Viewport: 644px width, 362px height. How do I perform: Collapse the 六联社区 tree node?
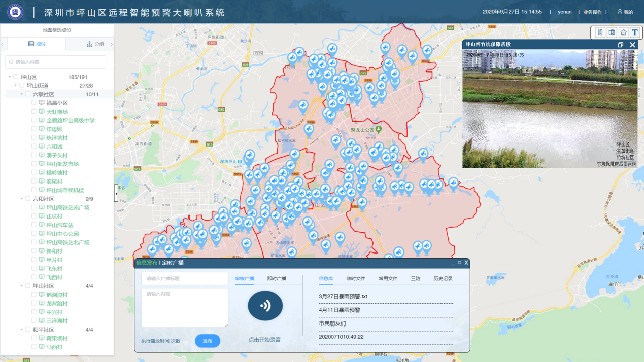click(x=22, y=94)
